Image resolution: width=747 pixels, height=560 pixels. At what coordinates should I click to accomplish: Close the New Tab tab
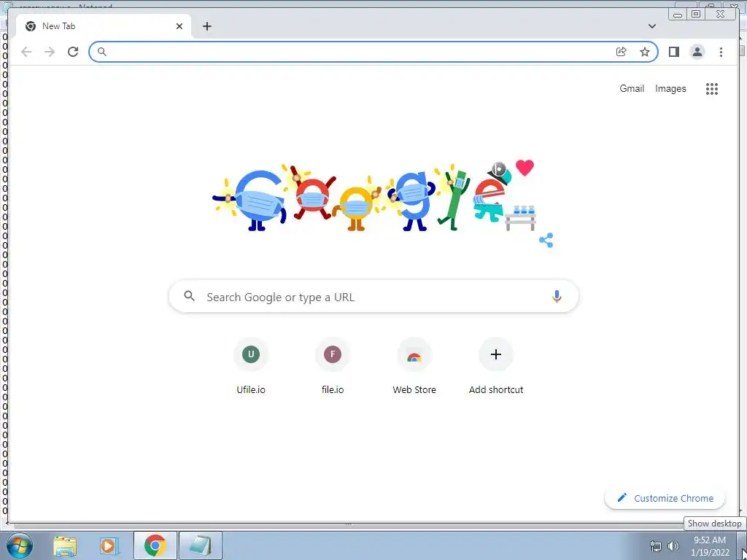[x=179, y=26]
